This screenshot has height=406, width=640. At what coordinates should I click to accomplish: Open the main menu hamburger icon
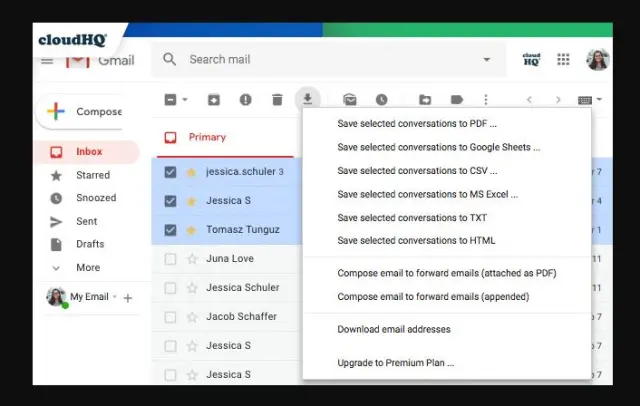[47, 61]
